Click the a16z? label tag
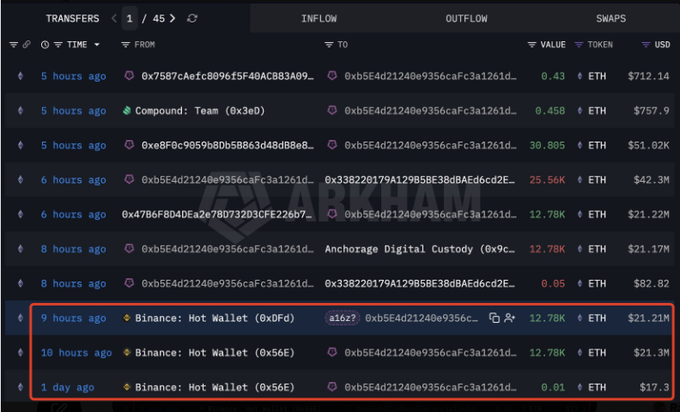Screen dimensions: 680x412 tap(342, 318)
